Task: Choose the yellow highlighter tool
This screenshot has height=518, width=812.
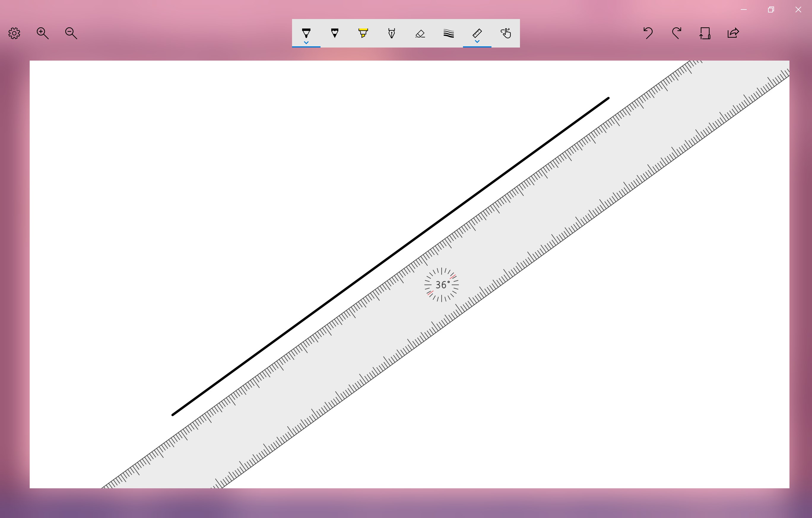Action: tap(363, 33)
